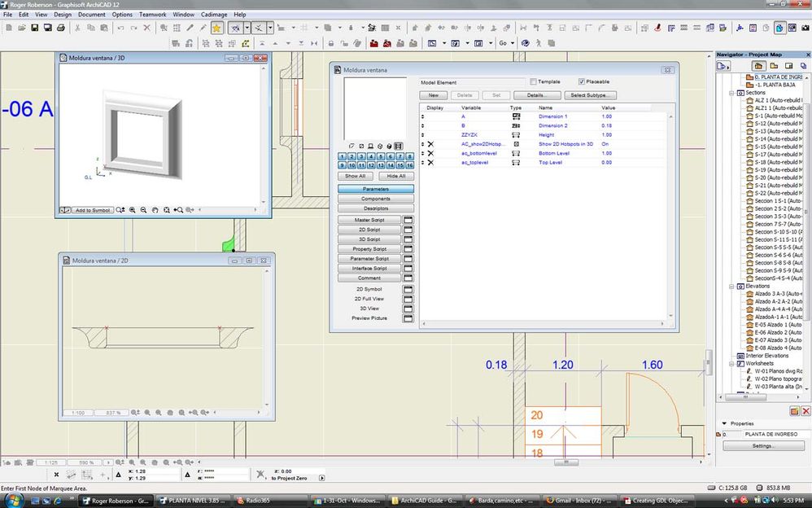The image size is (812, 508).
Task: Click the Save icon in the main toolbar
Action: pyautogui.click(x=35, y=28)
